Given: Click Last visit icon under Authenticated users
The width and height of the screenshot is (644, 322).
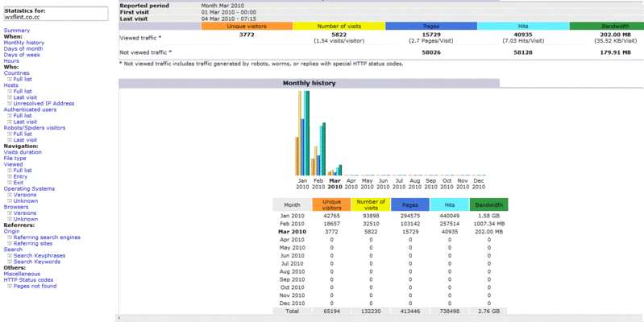Looking at the screenshot, I should tap(10, 122).
